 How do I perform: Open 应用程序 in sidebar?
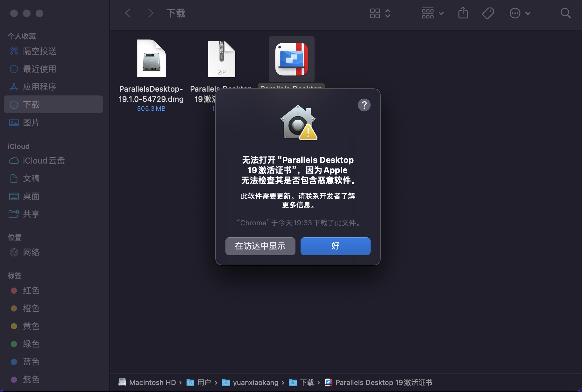[53, 87]
